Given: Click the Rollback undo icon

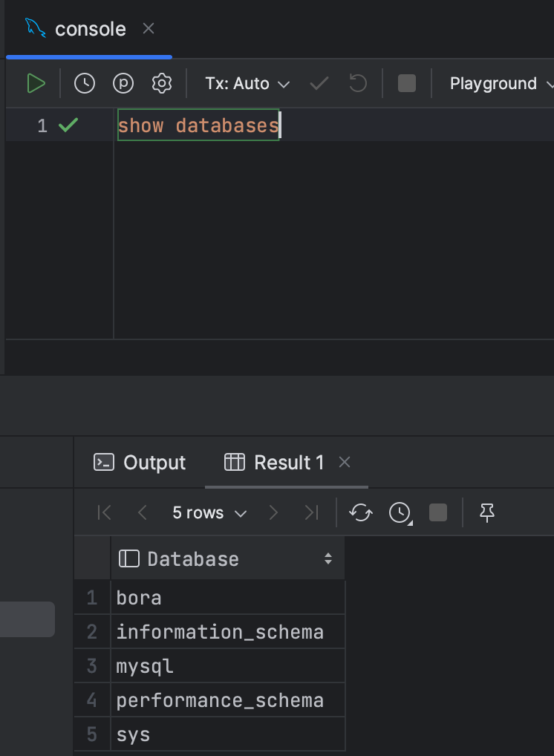Looking at the screenshot, I should point(358,83).
